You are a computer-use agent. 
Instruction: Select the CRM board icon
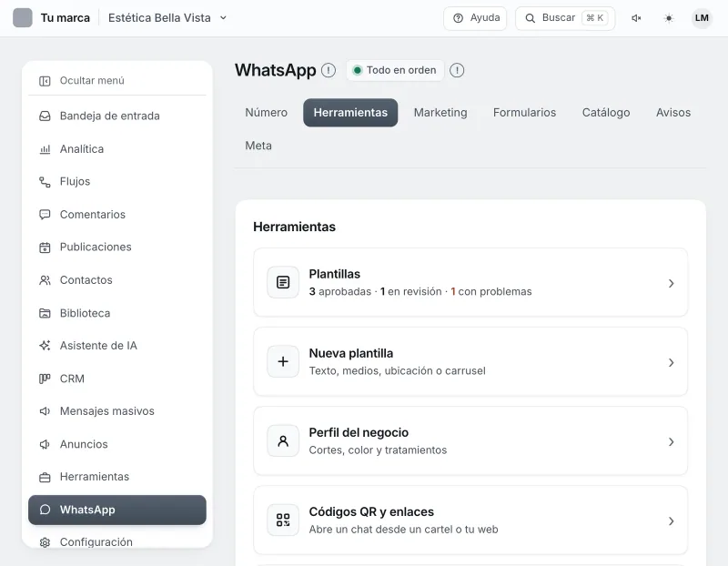click(45, 379)
